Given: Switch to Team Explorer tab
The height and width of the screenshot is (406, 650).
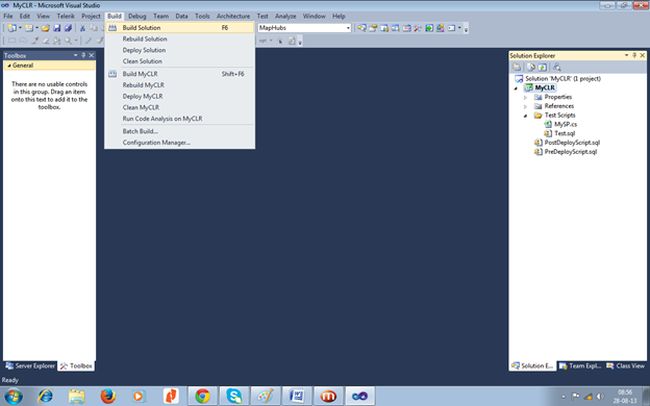Looking at the screenshot, I should coord(580,366).
